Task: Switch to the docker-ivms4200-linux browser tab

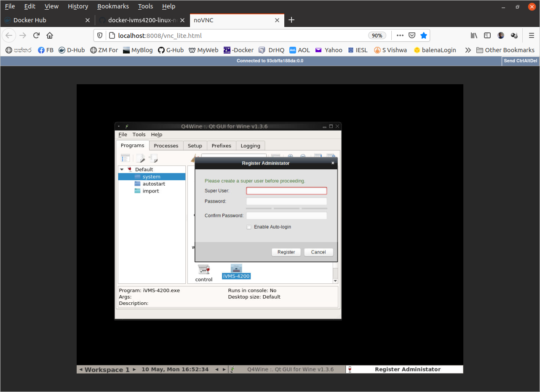Action: click(x=142, y=20)
